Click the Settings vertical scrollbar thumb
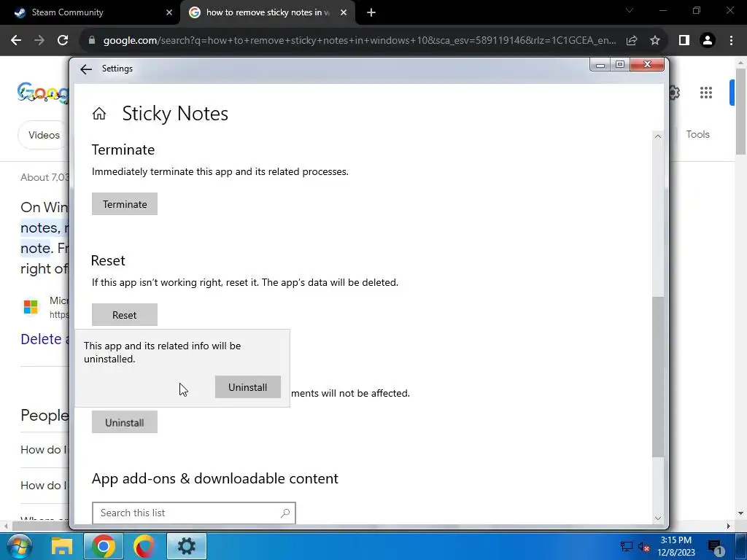This screenshot has height=560, width=747. (658, 377)
